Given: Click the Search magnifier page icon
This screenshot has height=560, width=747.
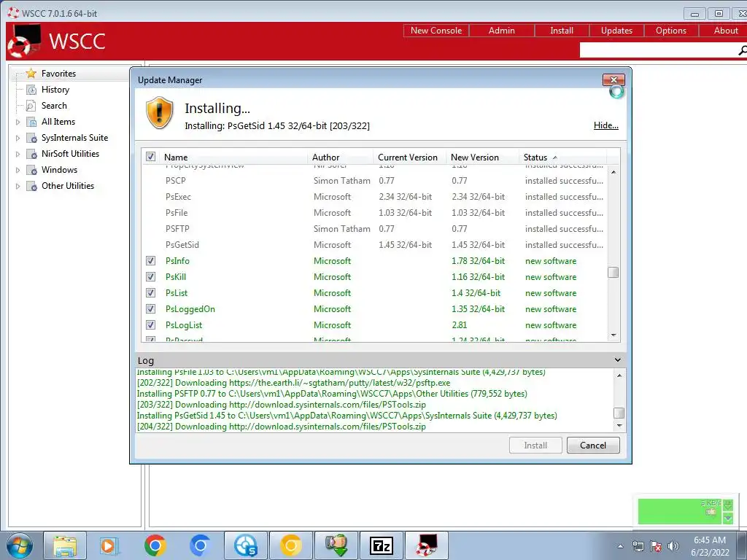Looking at the screenshot, I should click(x=31, y=106).
